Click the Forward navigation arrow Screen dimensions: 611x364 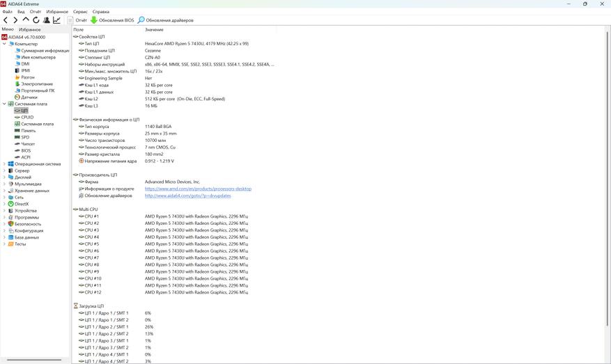[x=15, y=20]
